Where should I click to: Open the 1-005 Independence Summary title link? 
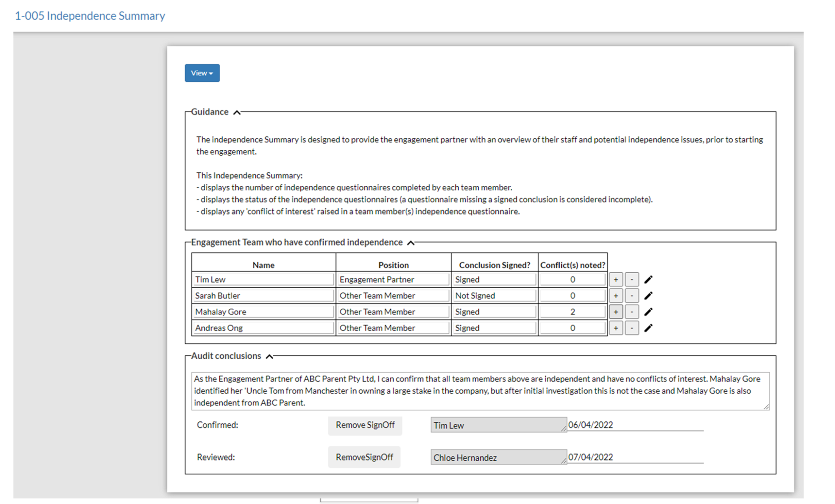(90, 16)
